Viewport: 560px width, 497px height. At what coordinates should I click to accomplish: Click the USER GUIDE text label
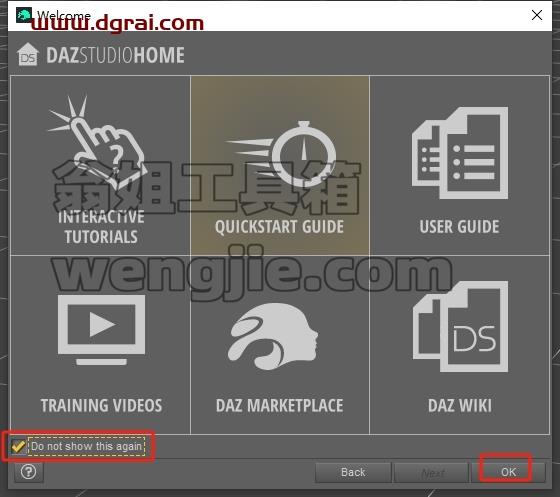459,227
